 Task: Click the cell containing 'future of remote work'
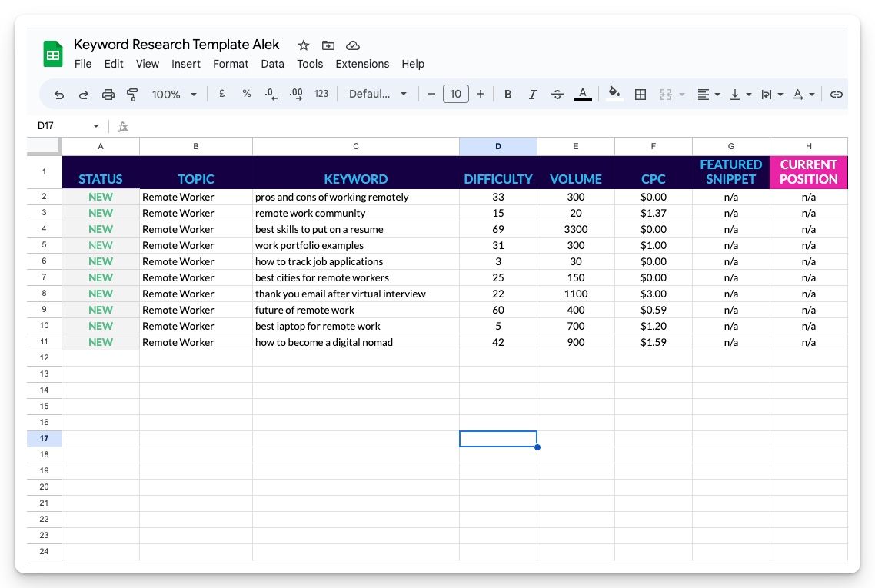point(355,310)
